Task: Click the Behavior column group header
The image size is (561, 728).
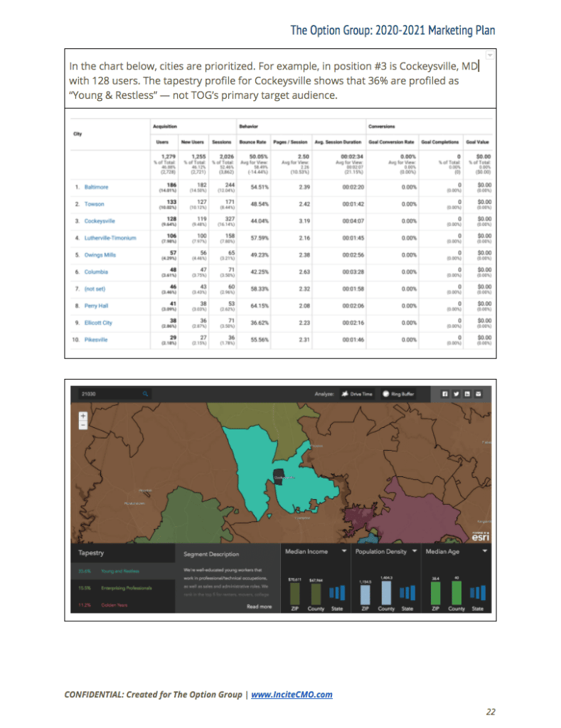Action: [x=248, y=127]
